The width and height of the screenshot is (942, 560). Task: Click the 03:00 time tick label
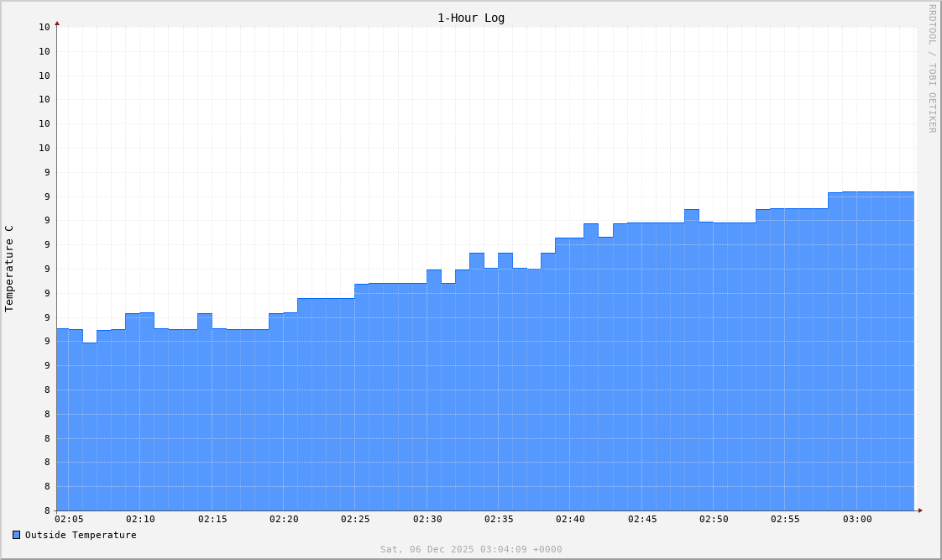tap(856, 519)
